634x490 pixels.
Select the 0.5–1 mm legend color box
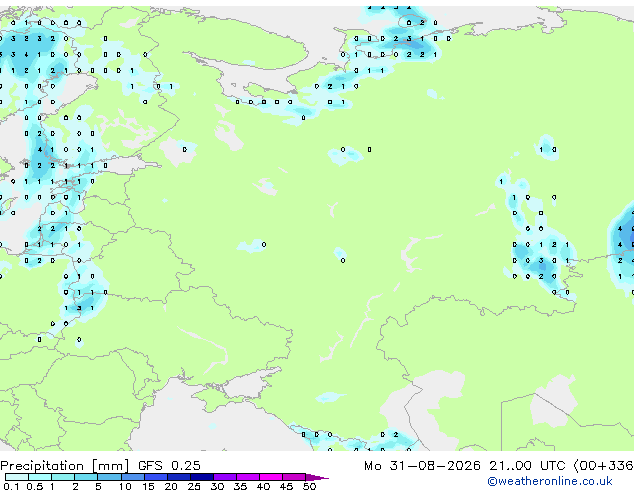click(x=40, y=477)
